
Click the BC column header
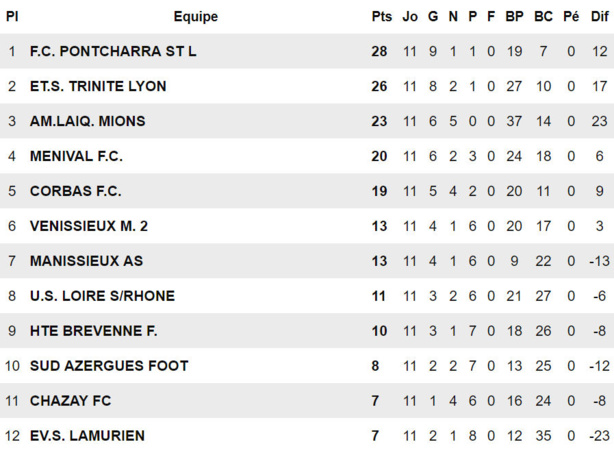[x=543, y=16]
